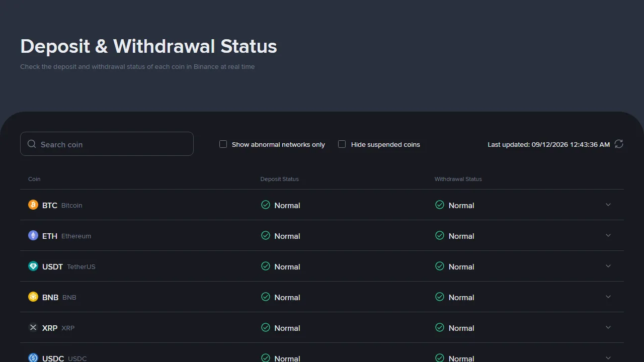Click XRP withdrawal status check icon
This screenshot has width=644, height=362.
click(440, 327)
